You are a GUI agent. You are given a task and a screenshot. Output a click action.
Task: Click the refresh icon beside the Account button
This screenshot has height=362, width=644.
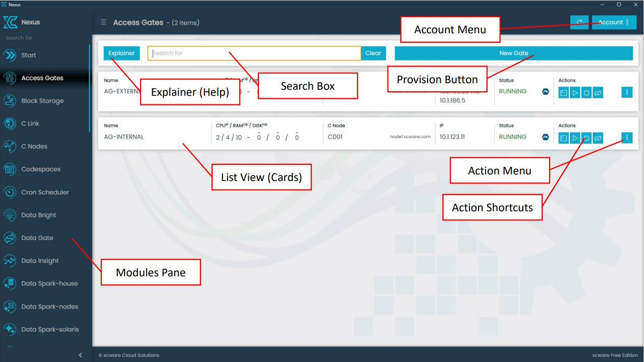(x=579, y=22)
